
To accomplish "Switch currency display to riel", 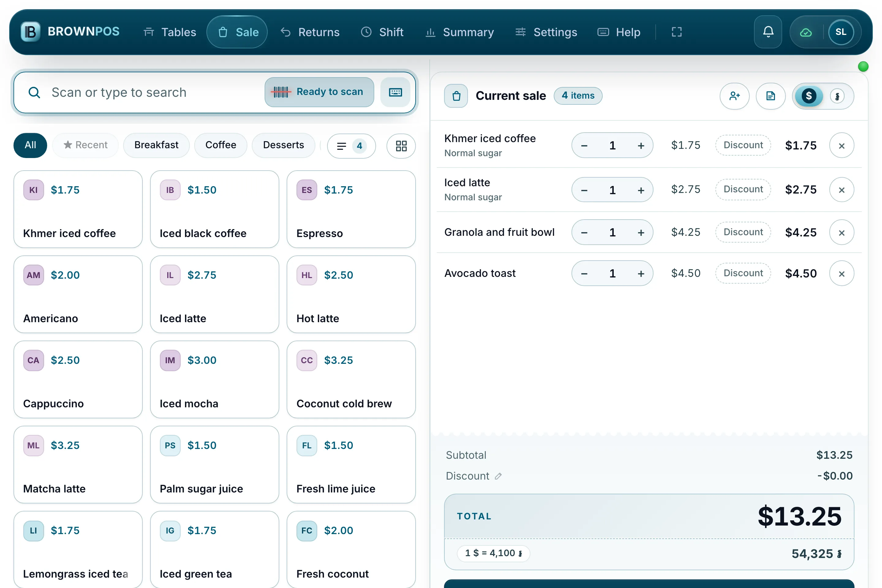I will [837, 96].
